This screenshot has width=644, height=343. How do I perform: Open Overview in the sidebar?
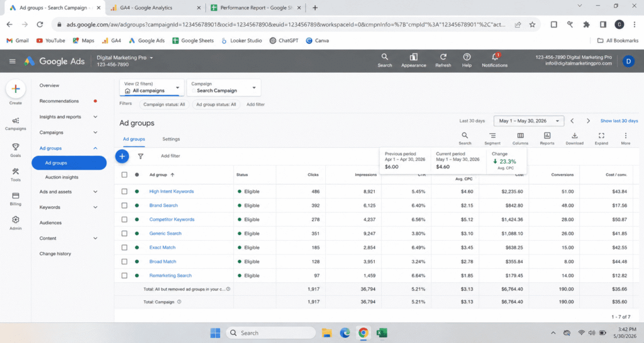(x=49, y=85)
